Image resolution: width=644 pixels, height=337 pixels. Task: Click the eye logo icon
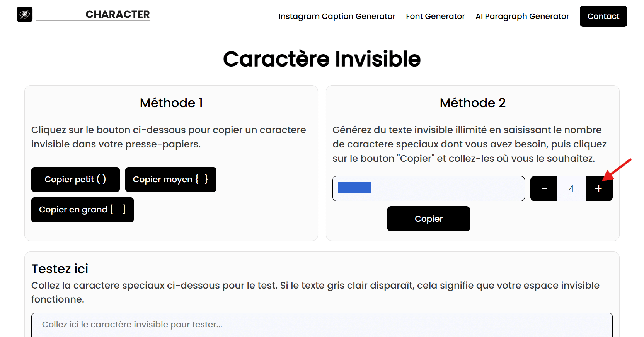tap(24, 15)
